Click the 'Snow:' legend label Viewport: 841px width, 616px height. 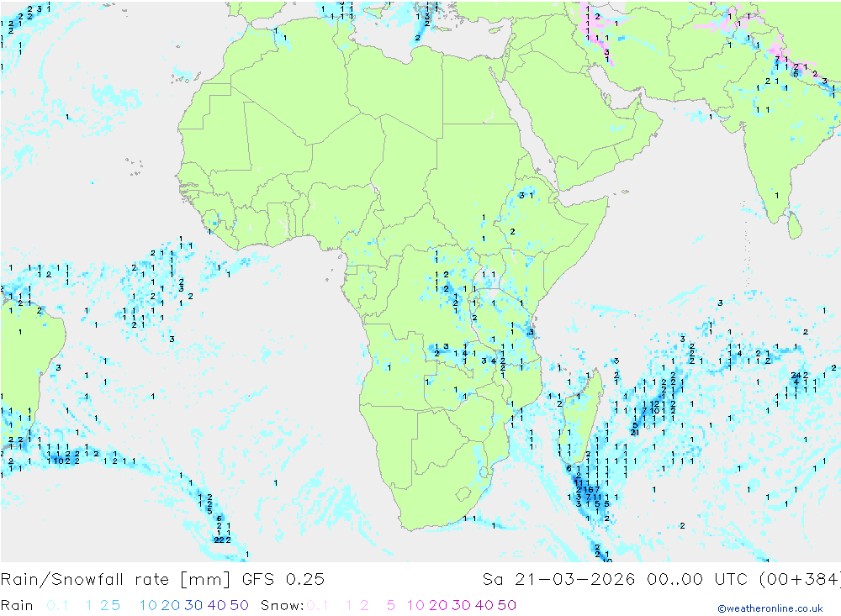282,605
